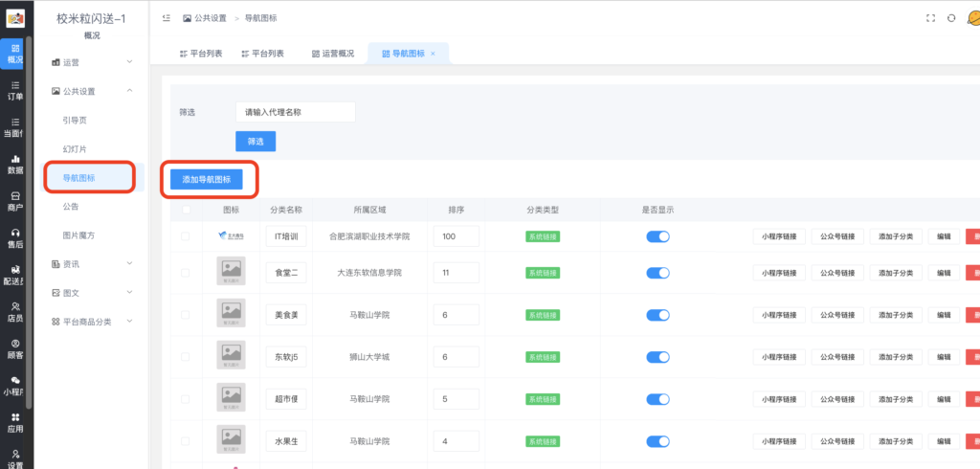Click the app logo at top left

[15, 19]
